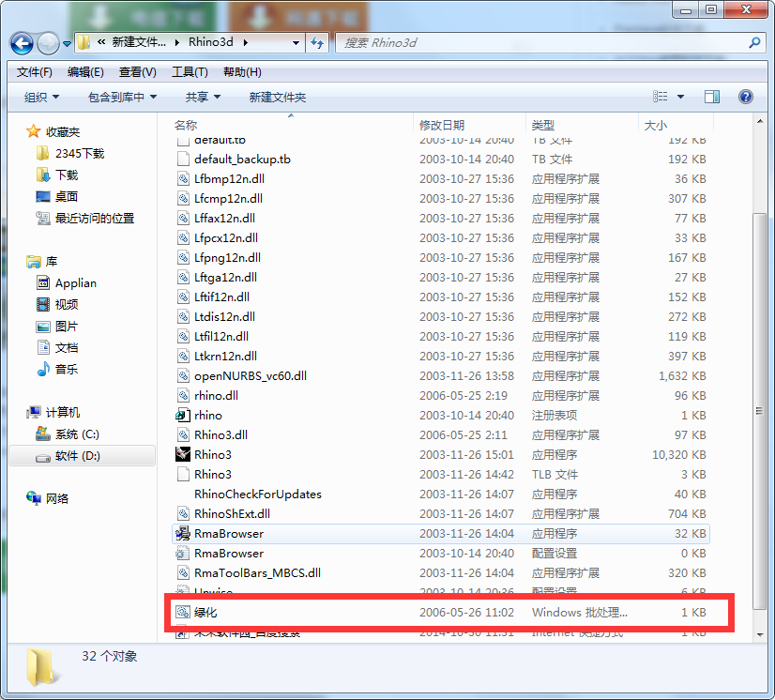Open the 编辑(E) menu
The height and width of the screenshot is (700, 775).
pyautogui.click(x=85, y=72)
